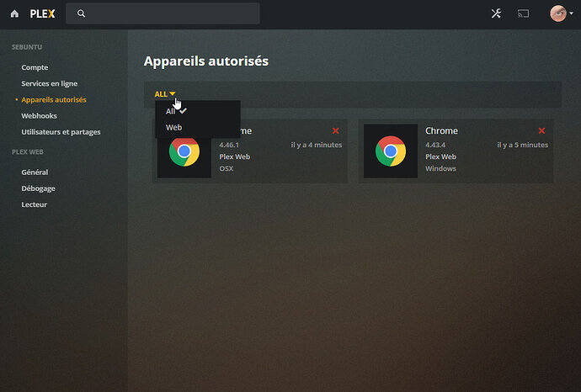This screenshot has height=392, width=581.
Task: Choose Web option in filter list
Action: point(198,127)
